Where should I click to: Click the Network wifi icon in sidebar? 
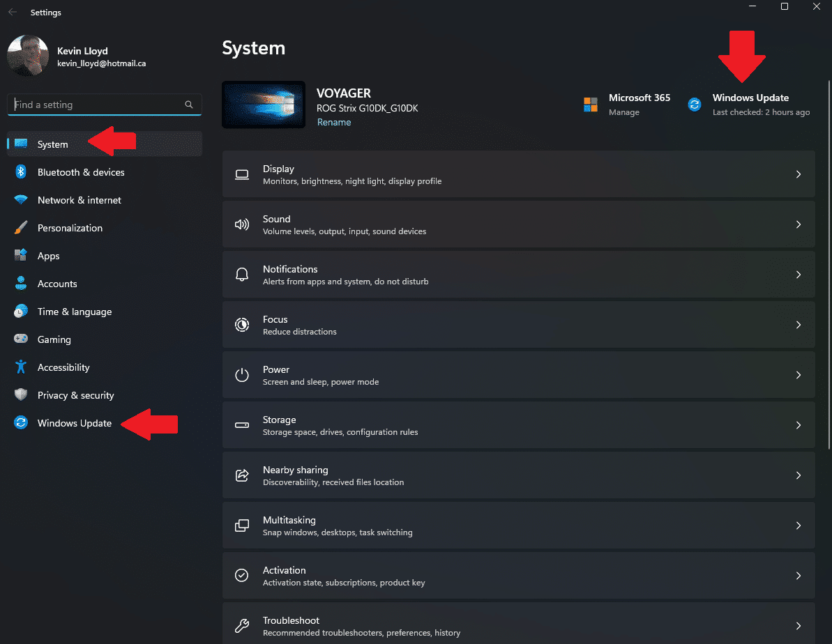[21, 200]
